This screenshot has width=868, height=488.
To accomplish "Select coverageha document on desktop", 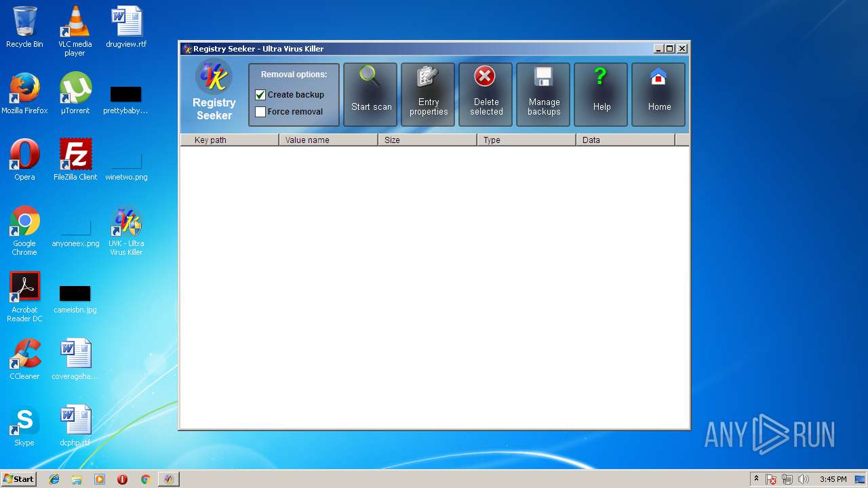I will 75,359.
